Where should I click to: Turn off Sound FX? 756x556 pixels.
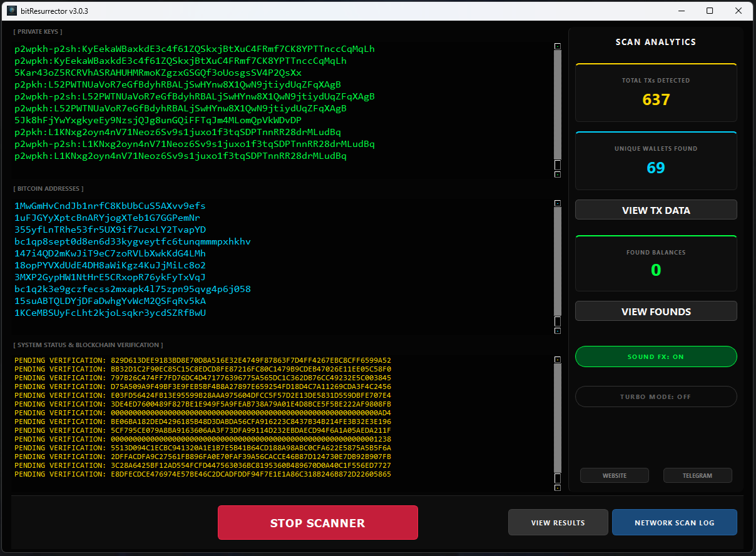656,356
